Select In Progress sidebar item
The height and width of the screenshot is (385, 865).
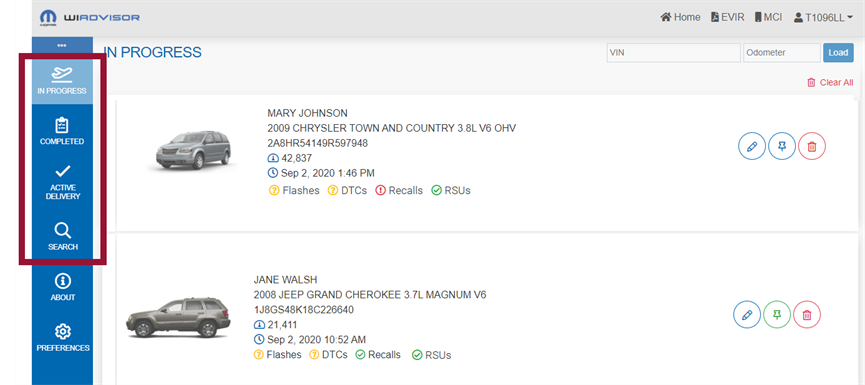(62, 80)
